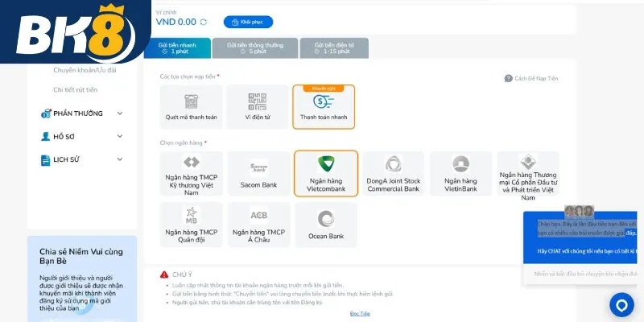Click the Khôi phục restore button
The width and height of the screenshot is (644, 322).
point(248,23)
